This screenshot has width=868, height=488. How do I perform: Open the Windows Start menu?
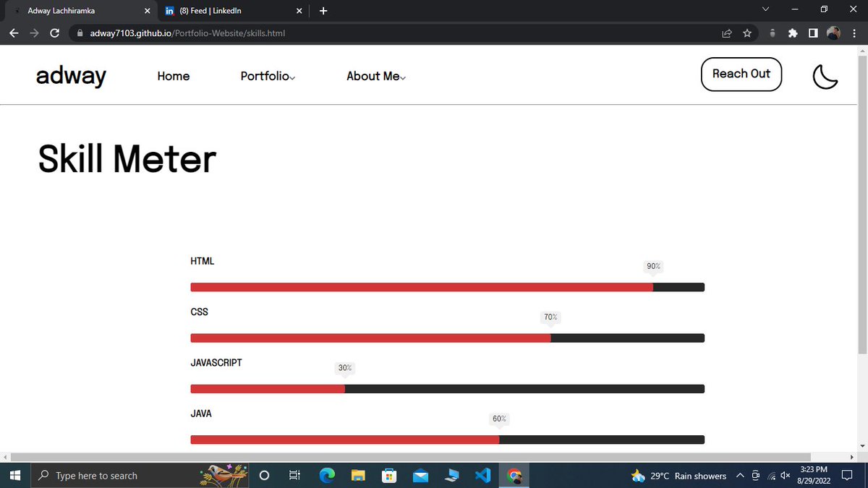tap(14, 476)
